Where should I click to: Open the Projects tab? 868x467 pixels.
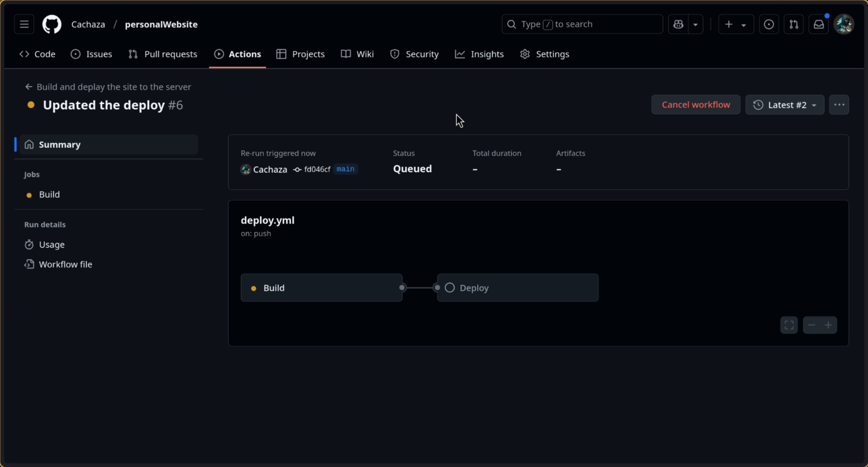[x=301, y=54]
